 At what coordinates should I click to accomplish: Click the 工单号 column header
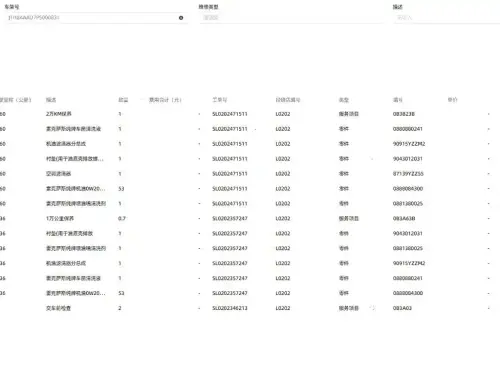[220, 100]
